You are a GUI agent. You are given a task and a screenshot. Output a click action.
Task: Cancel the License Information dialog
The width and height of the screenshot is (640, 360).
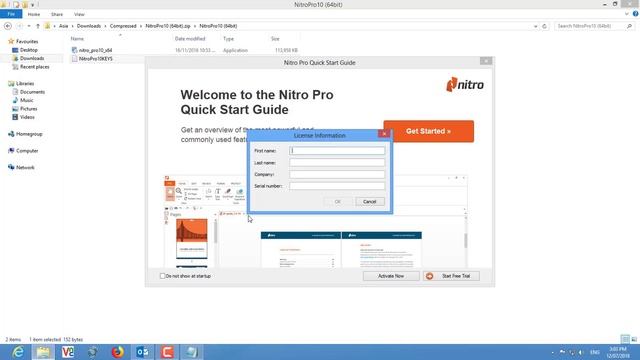point(369,202)
